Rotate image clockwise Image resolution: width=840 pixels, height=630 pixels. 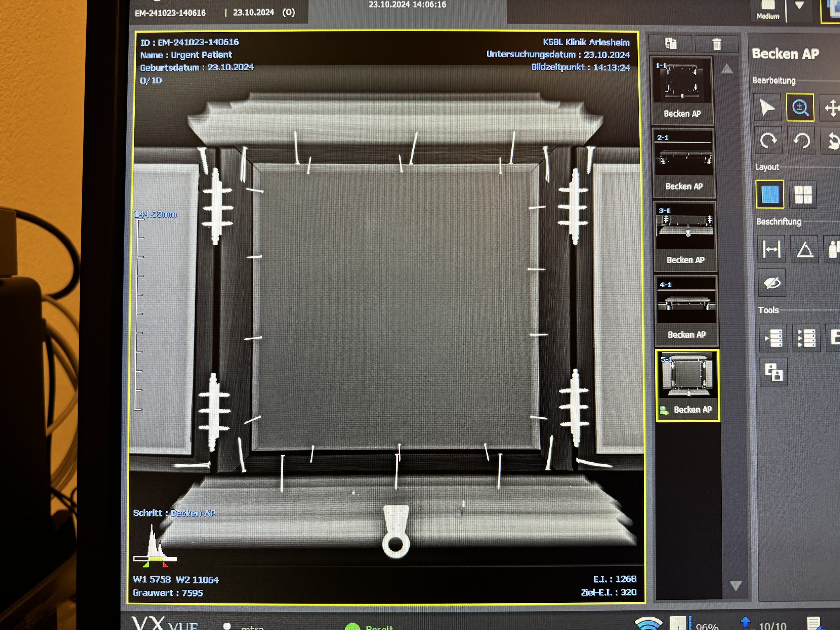768,140
